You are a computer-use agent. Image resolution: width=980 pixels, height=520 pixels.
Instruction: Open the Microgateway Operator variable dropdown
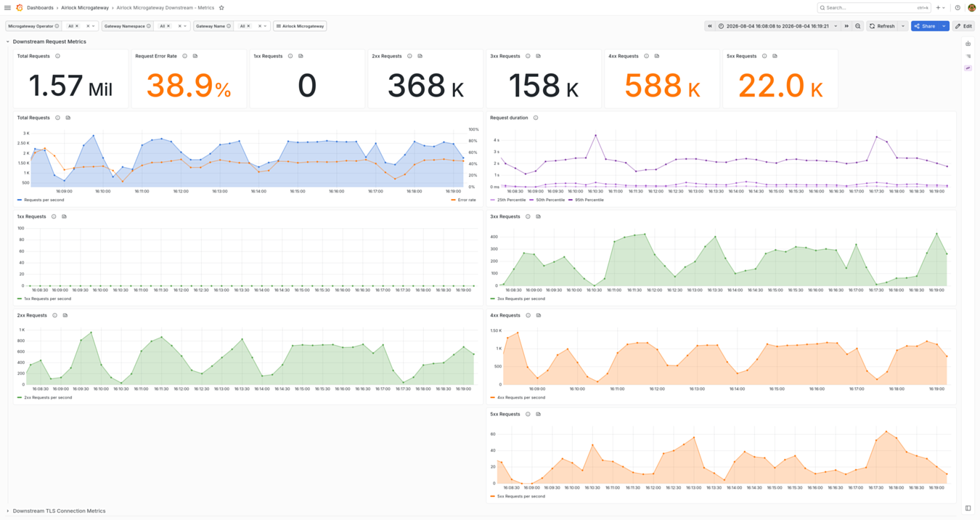click(x=94, y=26)
